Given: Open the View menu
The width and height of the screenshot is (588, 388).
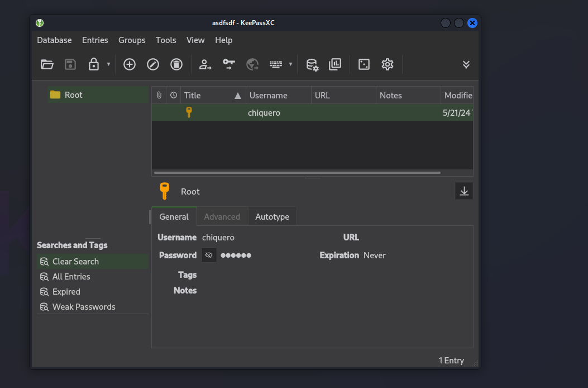Looking at the screenshot, I should [x=195, y=40].
